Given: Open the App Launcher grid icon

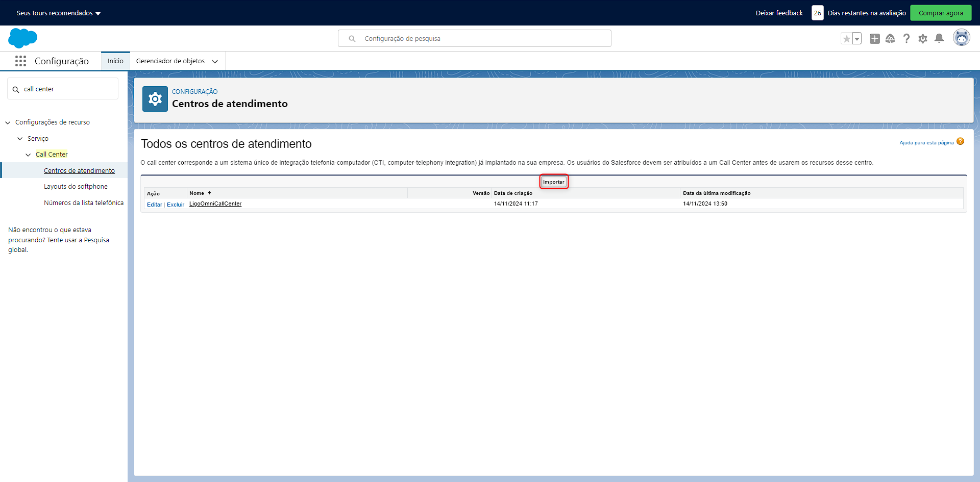Looking at the screenshot, I should [20, 61].
